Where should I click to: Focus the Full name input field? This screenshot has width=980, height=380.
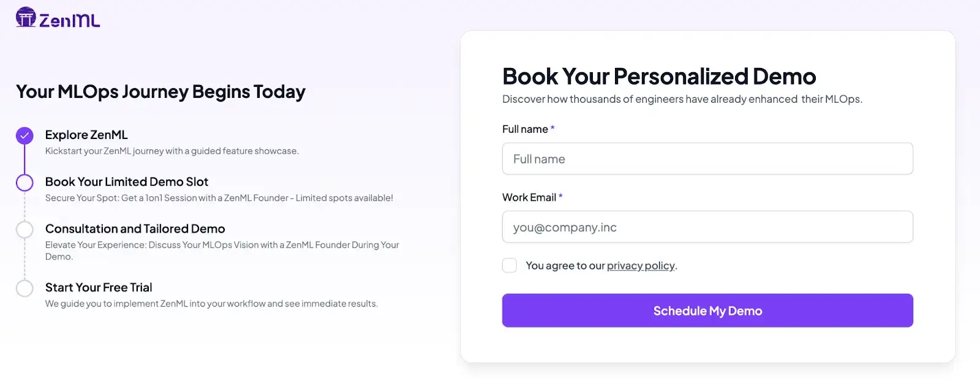click(707, 159)
